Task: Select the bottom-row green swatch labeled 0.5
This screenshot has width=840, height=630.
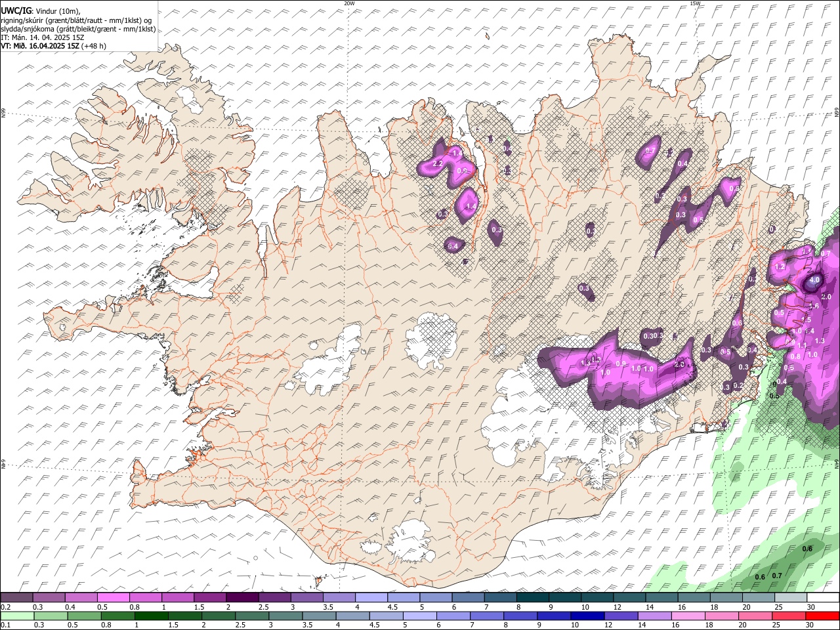Action: [x=84, y=616]
